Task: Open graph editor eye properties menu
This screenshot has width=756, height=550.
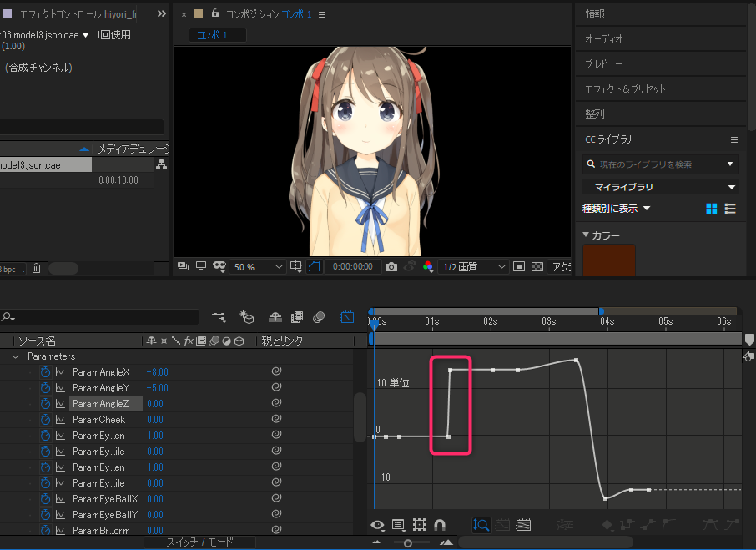Action: coord(377,525)
